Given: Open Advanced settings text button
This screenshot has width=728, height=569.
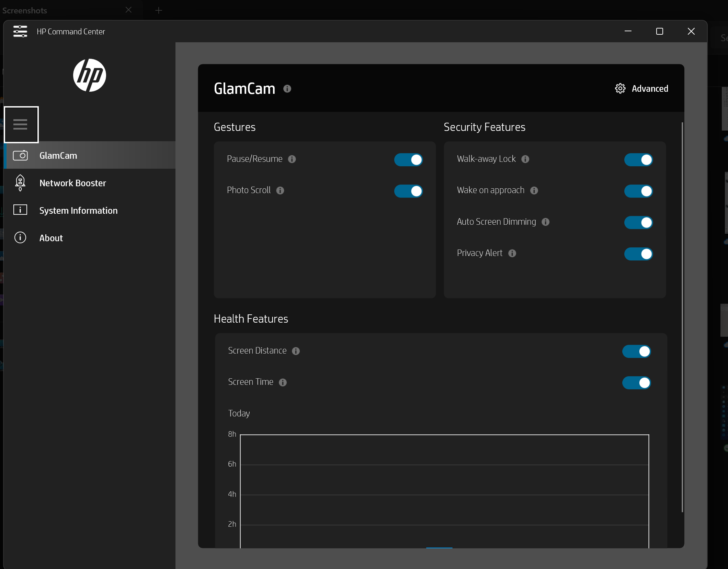Looking at the screenshot, I should (x=650, y=89).
